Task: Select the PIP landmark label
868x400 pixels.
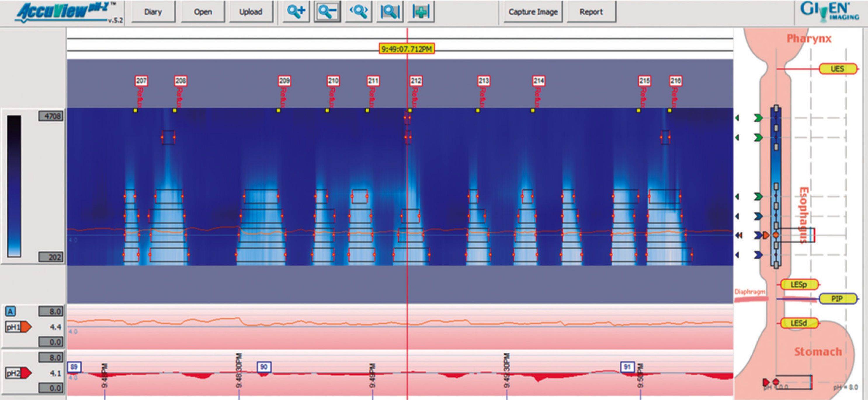Action: click(x=837, y=299)
